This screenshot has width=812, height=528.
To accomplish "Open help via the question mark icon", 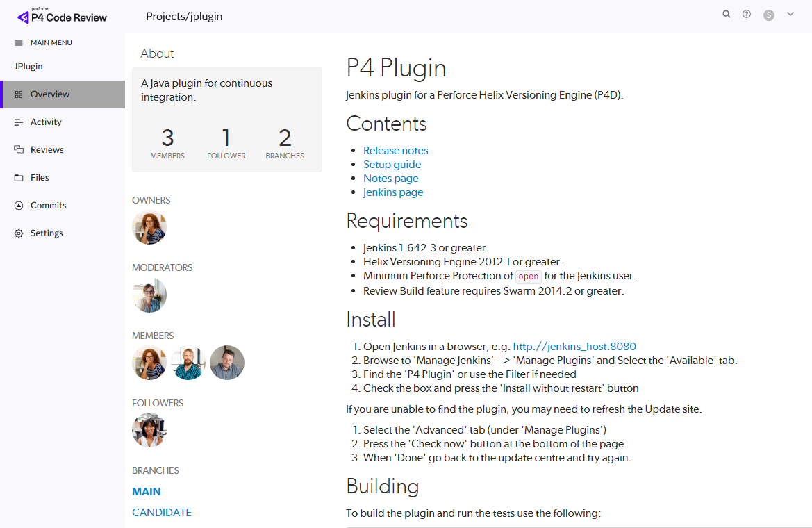I will [747, 13].
